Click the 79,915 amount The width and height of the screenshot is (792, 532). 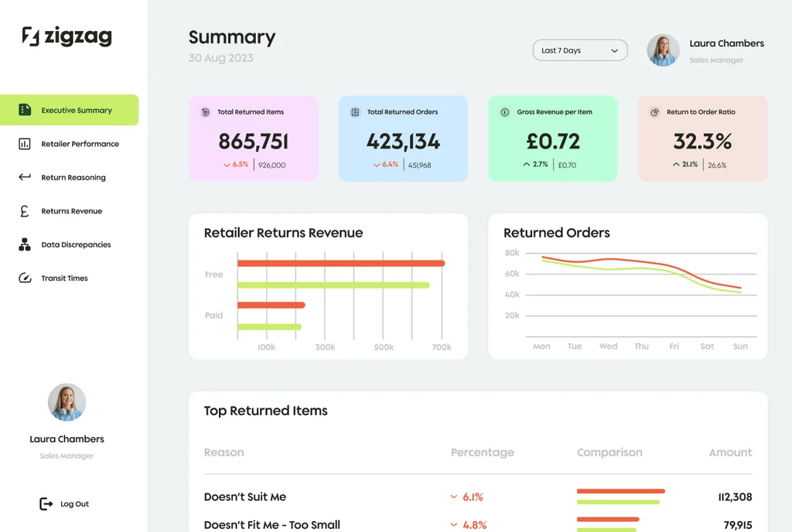[738, 525]
